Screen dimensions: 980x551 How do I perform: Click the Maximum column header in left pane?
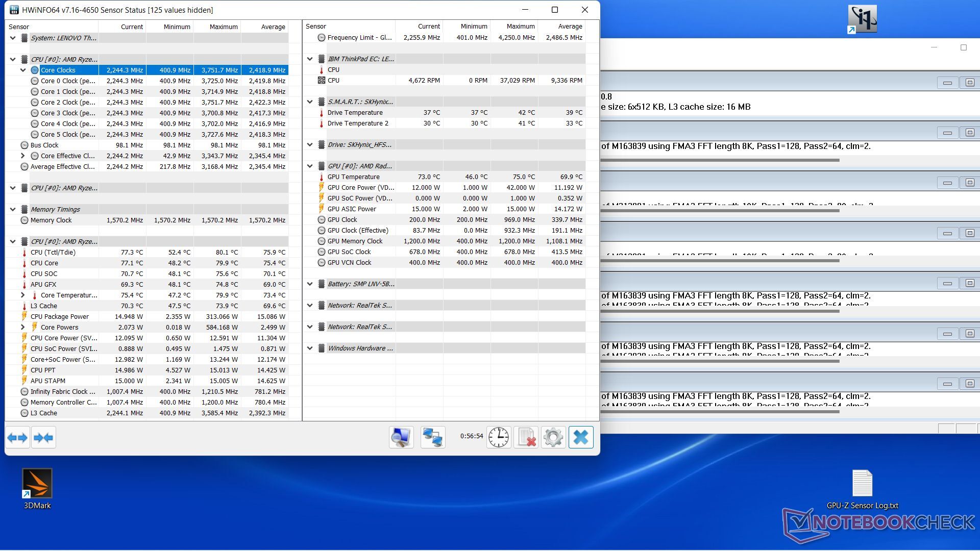[x=223, y=27]
